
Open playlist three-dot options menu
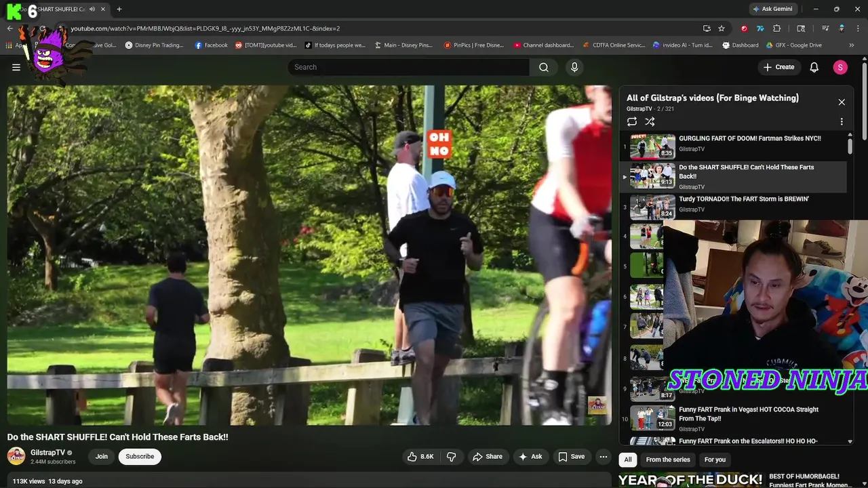pos(842,122)
